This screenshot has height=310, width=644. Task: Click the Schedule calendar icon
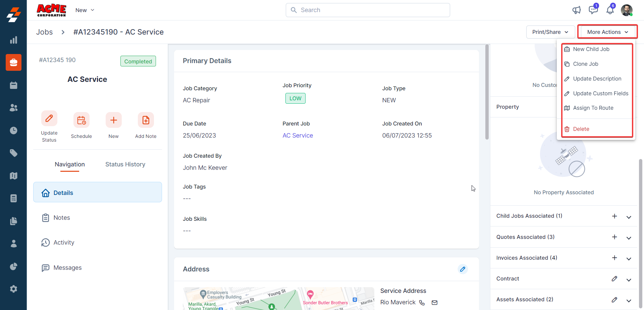[81, 120]
